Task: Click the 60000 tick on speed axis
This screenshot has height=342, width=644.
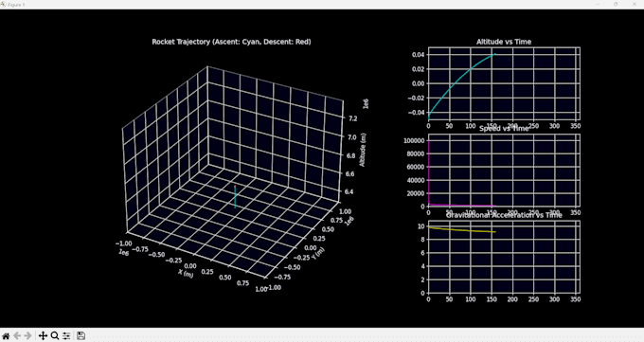Action: 415,167
